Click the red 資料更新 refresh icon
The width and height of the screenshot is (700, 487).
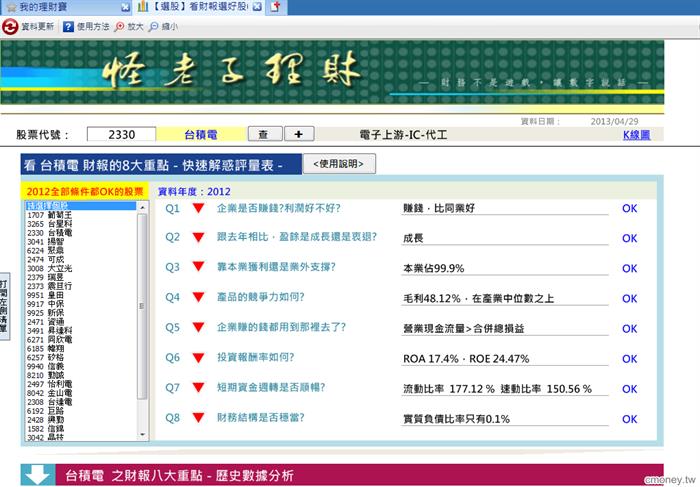10,27
